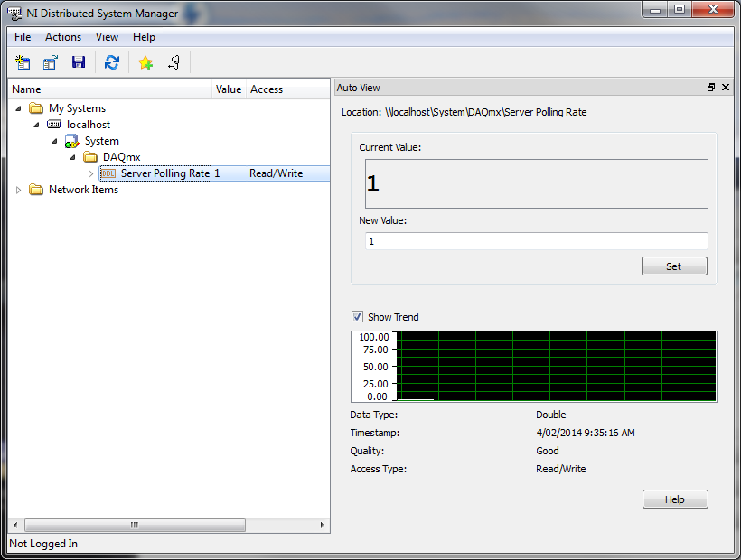This screenshot has height=560, width=741.
Task: Click the Set button
Action: tap(674, 266)
